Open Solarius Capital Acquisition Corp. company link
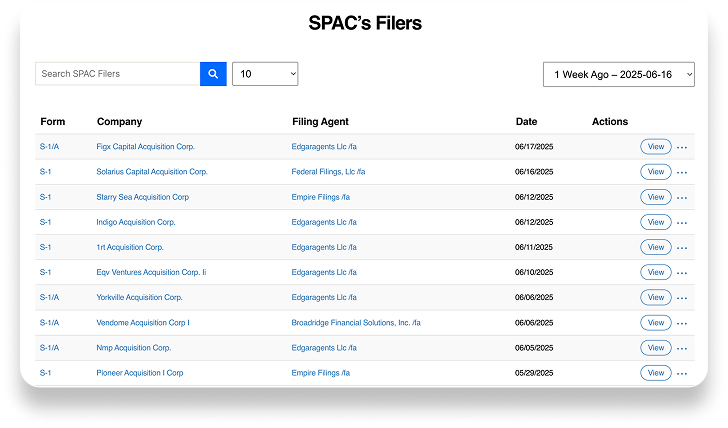The image size is (728, 428). (152, 172)
